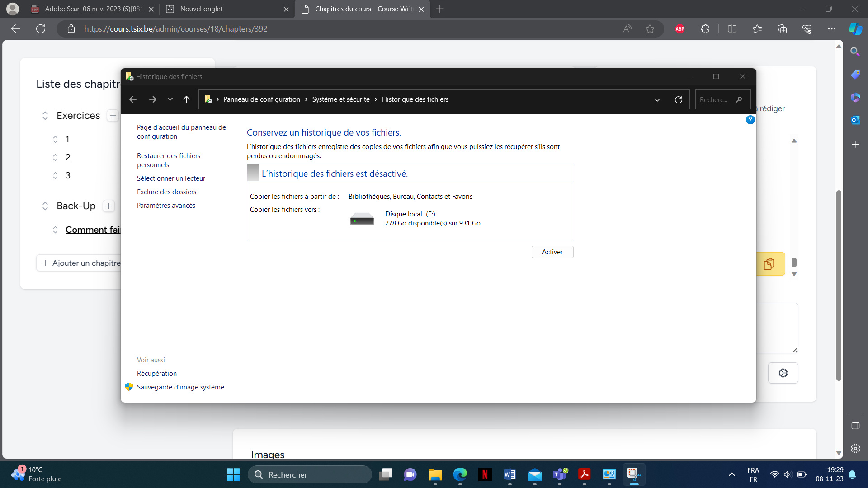868x488 pixels.
Task: Go up one folder level in File History
Action: [186, 99]
